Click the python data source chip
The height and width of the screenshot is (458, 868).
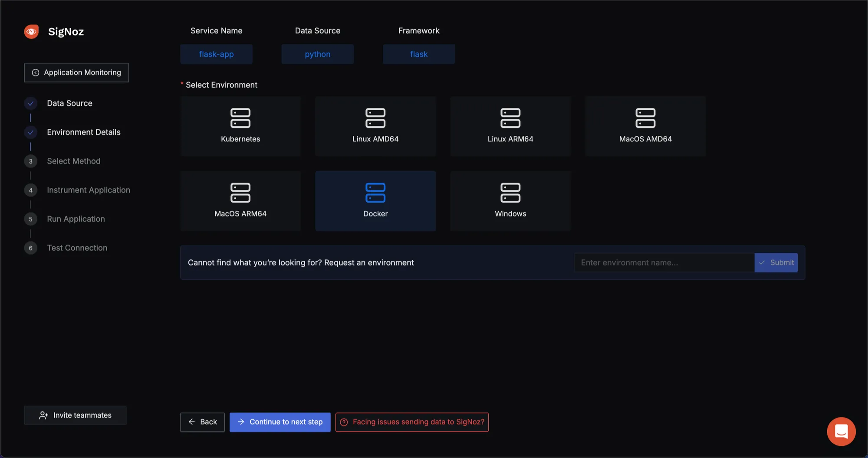[x=318, y=54]
